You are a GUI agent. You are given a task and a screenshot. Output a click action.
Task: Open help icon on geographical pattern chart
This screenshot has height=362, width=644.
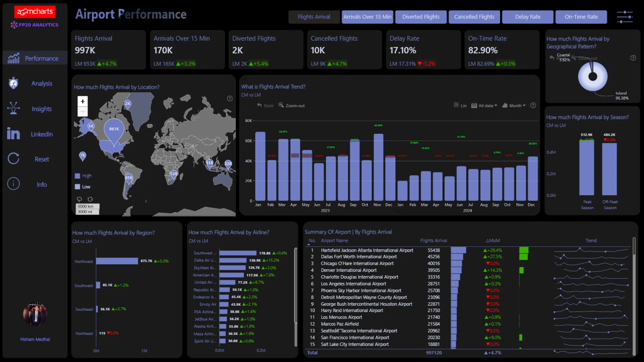tap(633, 58)
